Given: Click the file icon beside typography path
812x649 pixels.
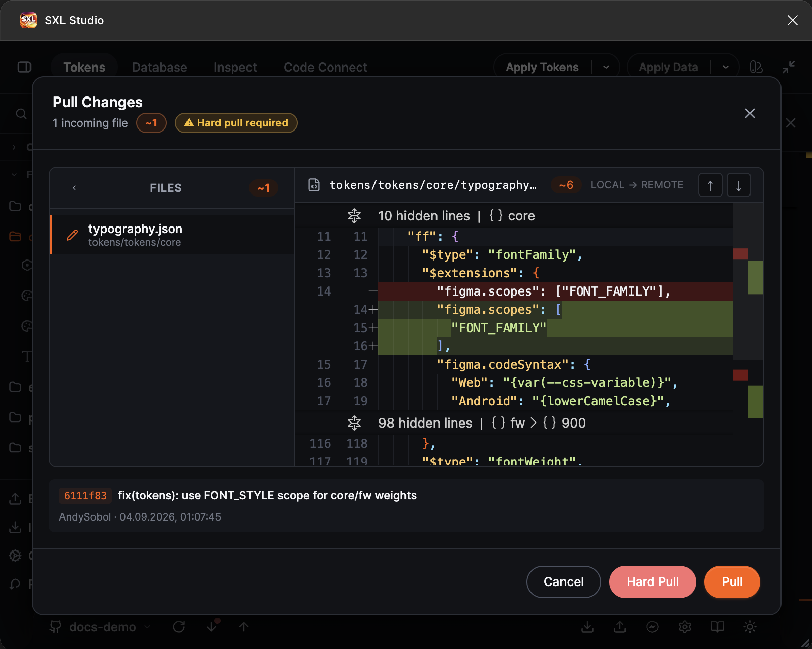Looking at the screenshot, I should 314,185.
